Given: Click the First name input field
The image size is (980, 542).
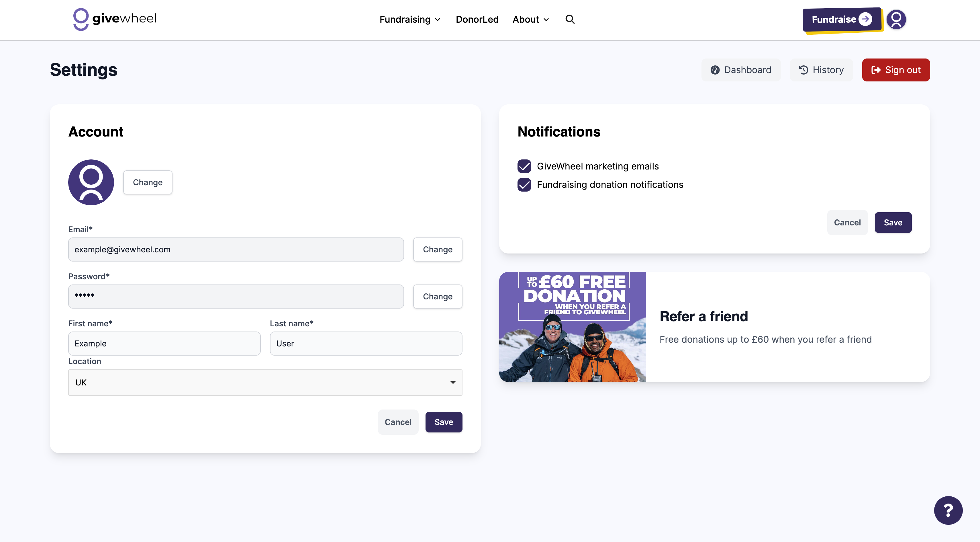Looking at the screenshot, I should tap(164, 343).
